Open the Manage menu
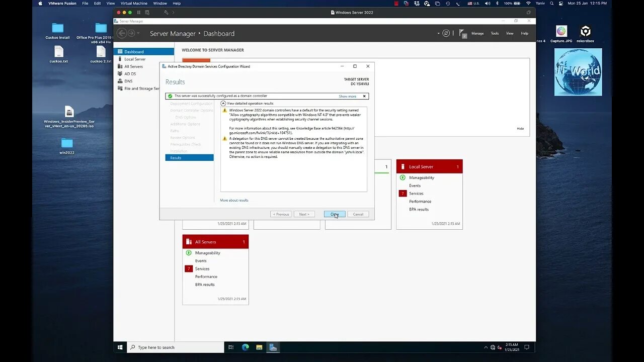 pos(477,33)
